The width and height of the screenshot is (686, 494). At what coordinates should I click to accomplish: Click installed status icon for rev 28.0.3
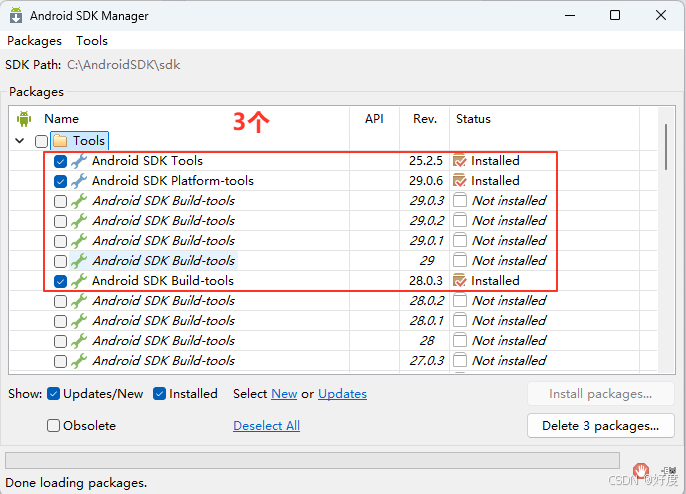click(460, 280)
